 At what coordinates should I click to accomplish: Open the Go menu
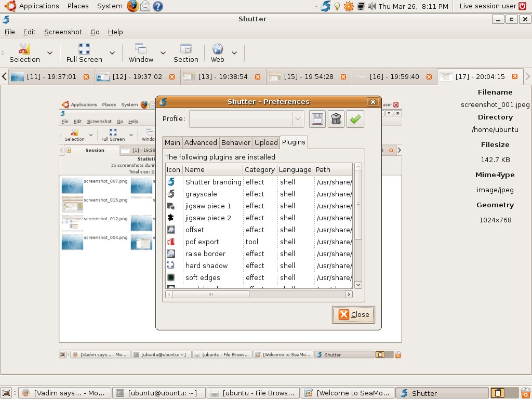[x=95, y=32]
